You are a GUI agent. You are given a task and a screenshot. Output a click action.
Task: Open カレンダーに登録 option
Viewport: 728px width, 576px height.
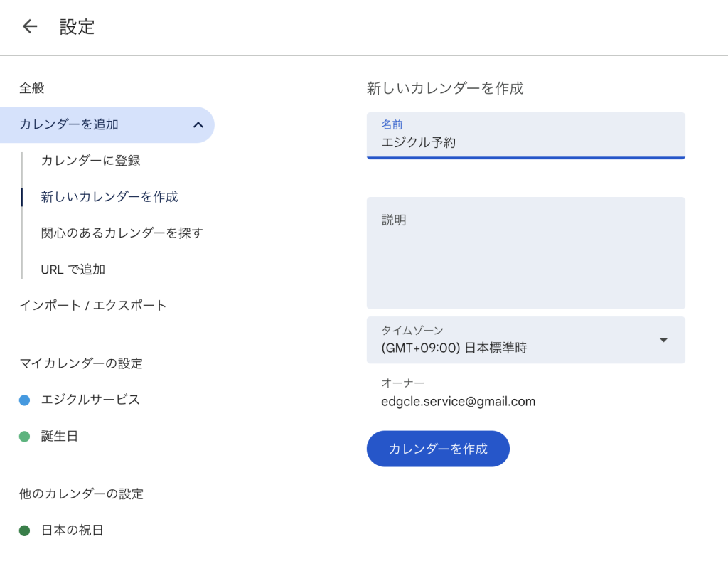click(x=90, y=161)
